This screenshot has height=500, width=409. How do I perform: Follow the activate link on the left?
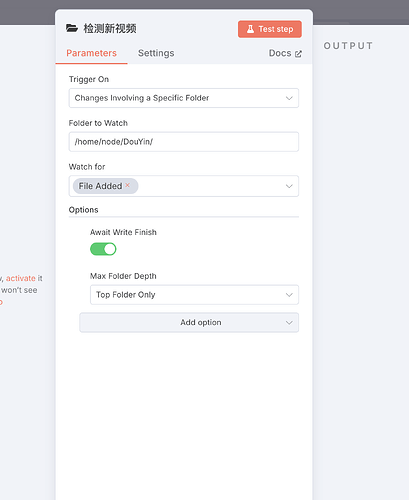pyautogui.click(x=21, y=278)
